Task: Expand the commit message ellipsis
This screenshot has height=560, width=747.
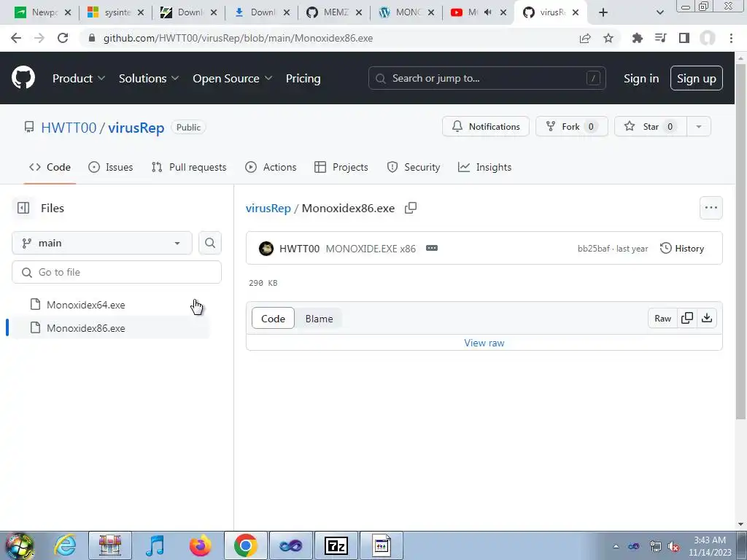Action: click(432, 248)
